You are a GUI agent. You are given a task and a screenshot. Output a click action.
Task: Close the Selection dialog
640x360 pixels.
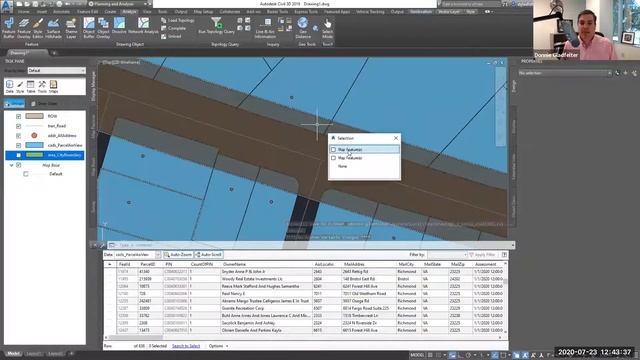click(x=396, y=138)
